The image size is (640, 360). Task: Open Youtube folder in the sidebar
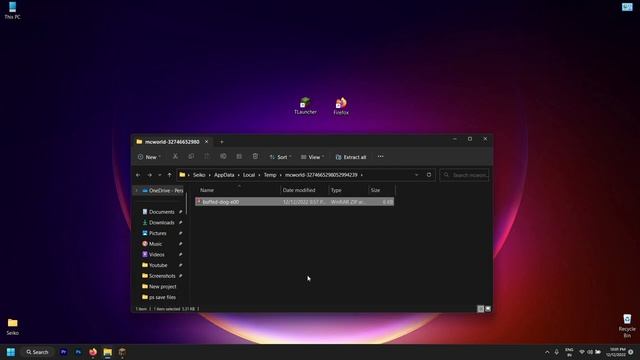(154, 265)
